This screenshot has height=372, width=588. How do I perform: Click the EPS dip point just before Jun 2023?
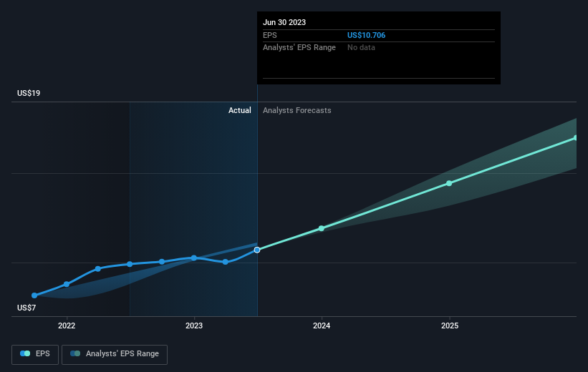coord(226,262)
